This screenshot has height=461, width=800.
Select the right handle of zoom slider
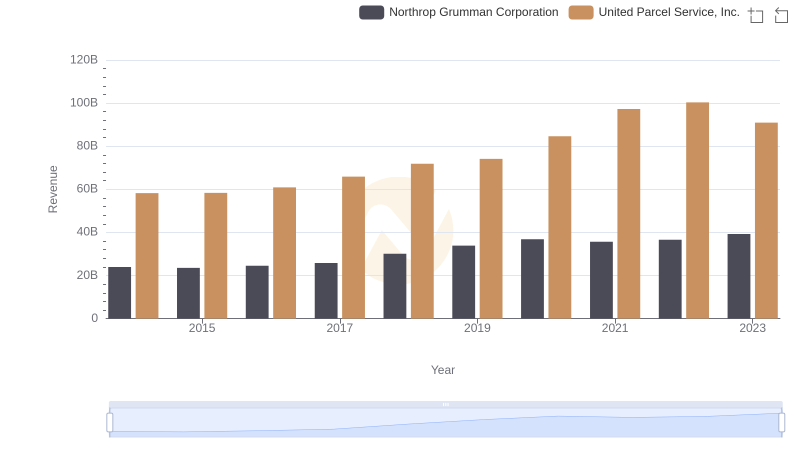(x=782, y=423)
